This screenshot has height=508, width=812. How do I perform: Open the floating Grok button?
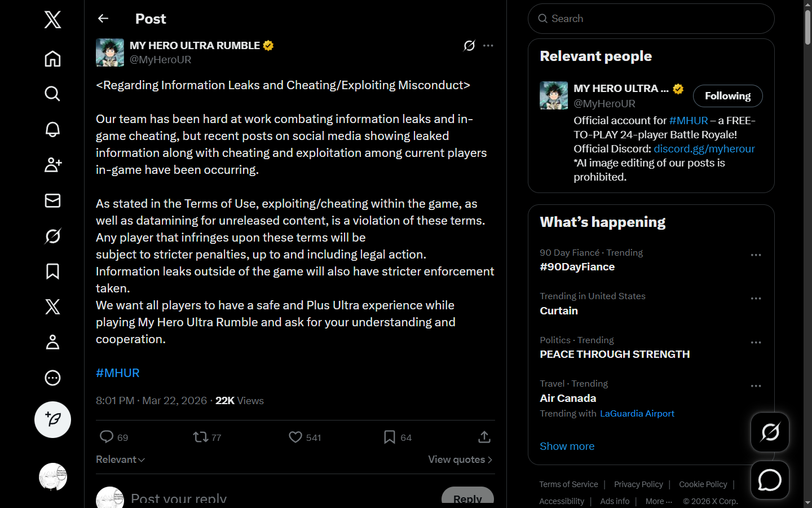[x=770, y=432]
